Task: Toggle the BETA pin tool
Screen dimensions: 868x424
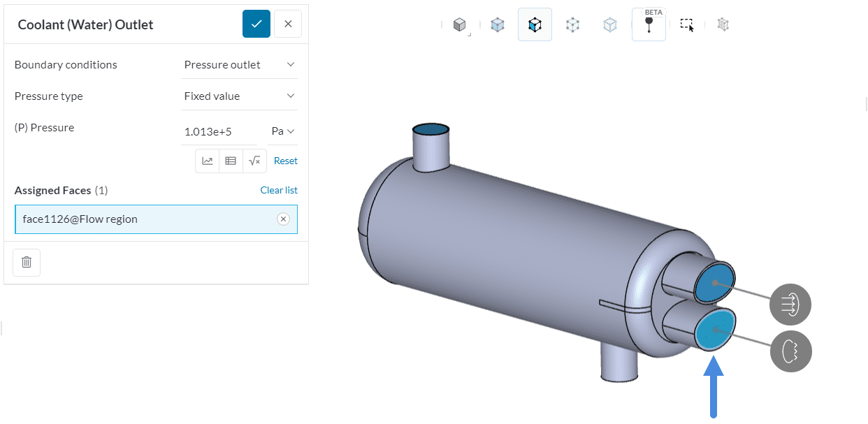Action: [x=649, y=25]
